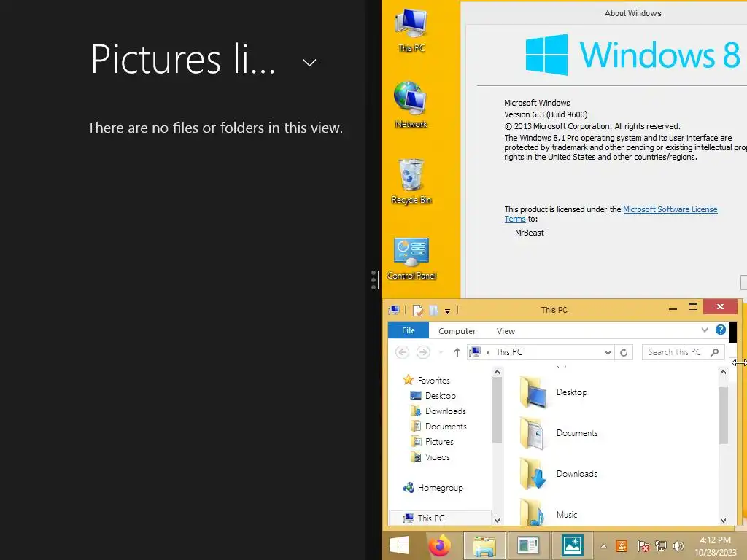This screenshot has height=560, width=747.
Task: Minimize the This PC window
Action: pyautogui.click(x=673, y=308)
